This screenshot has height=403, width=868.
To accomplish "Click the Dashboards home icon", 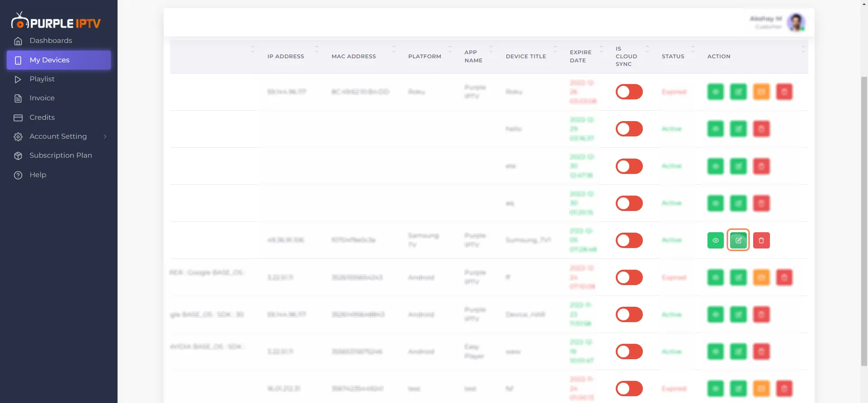I will 18,41.
